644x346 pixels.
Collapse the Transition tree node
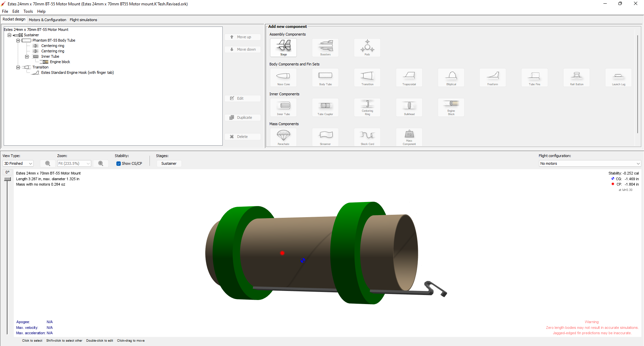point(18,67)
